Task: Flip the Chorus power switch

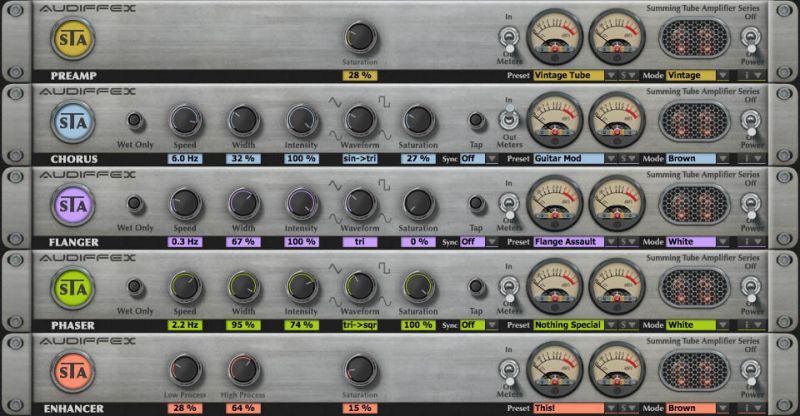Action: pyautogui.click(x=751, y=124)
